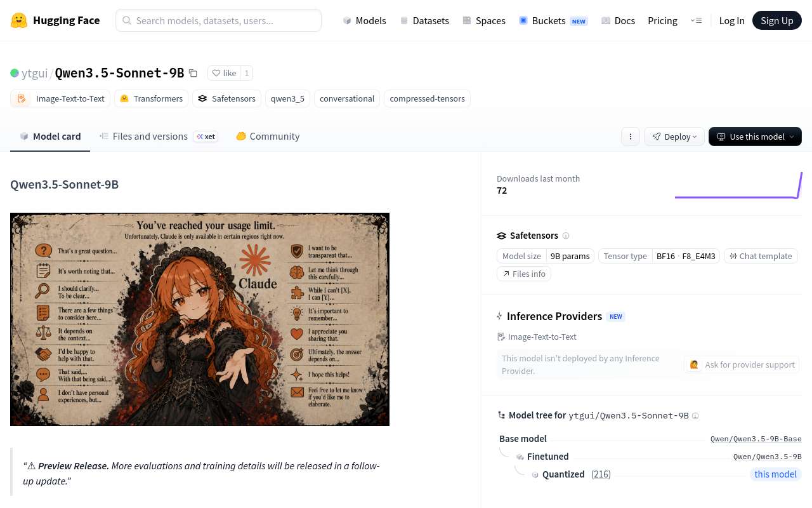
Task: Open the Model card tab
Action: point(50,136)
